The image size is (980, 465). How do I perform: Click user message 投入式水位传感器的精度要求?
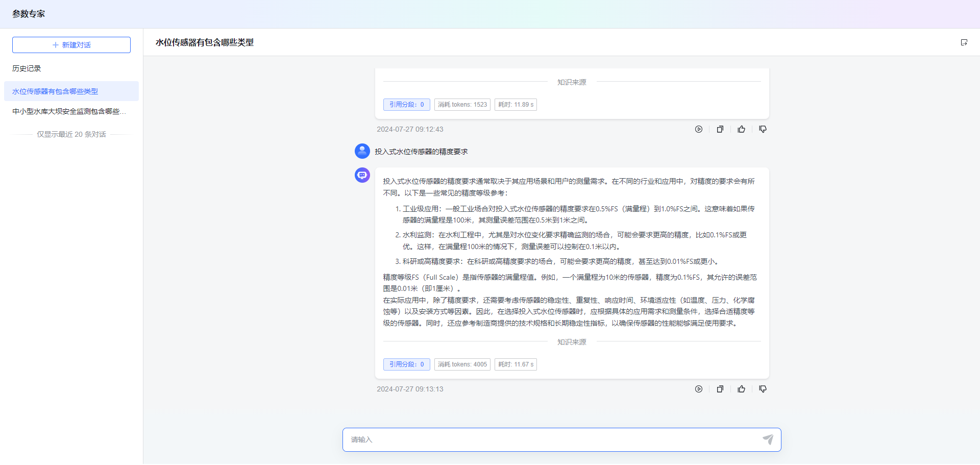tap(421, 152)
